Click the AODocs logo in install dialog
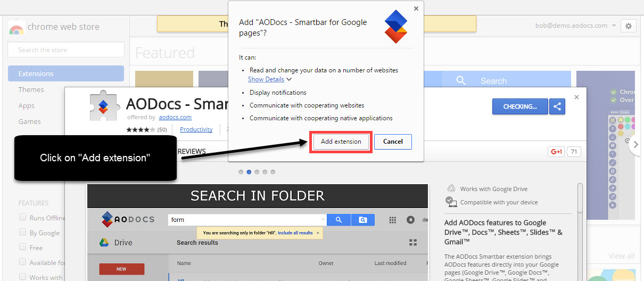644x281 pixels. pos(396,27)
